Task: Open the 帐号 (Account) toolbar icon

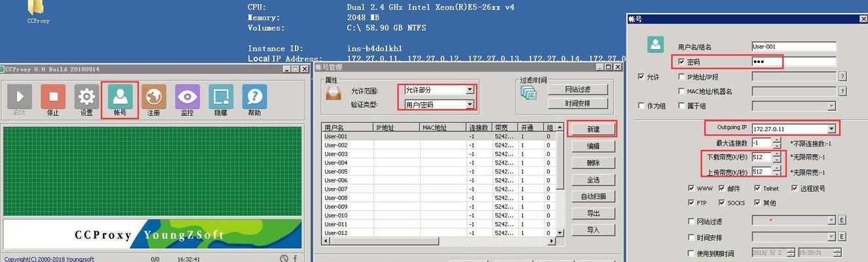Action: 120,96
